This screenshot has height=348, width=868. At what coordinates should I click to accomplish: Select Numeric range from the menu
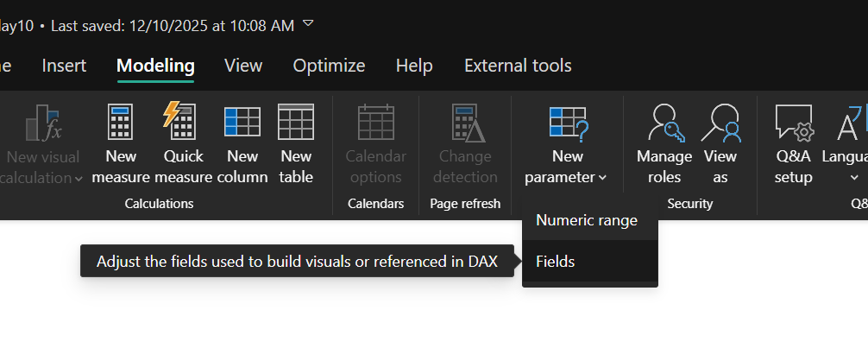pyautogui.click(x=587, y=220)
